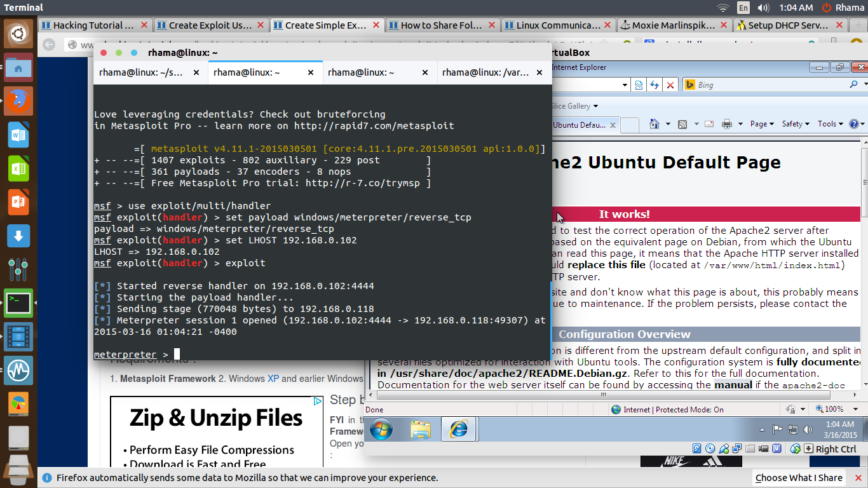868x488 pixels.
Task: Click the Bing search input field
Action: (x=771, y=85)
